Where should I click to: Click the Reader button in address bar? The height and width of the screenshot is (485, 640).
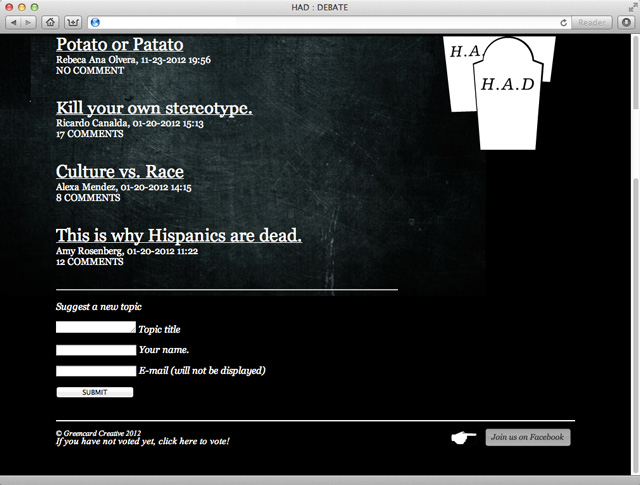592,22
